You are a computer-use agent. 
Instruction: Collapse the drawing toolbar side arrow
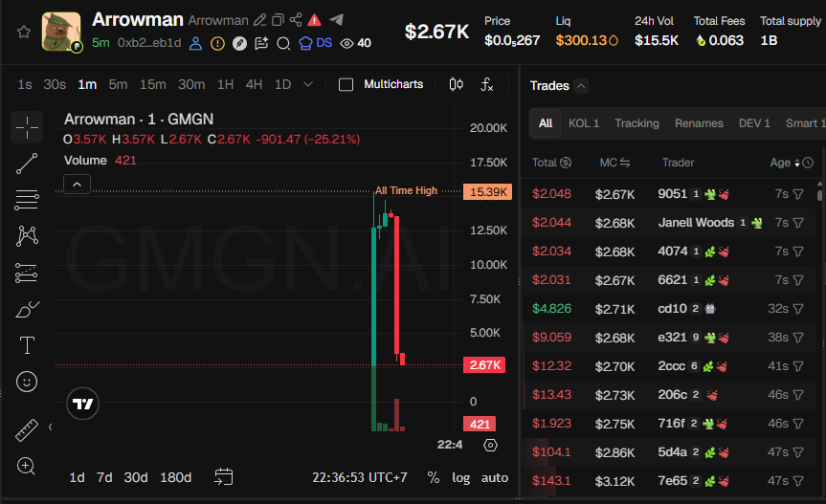[50, 427]
